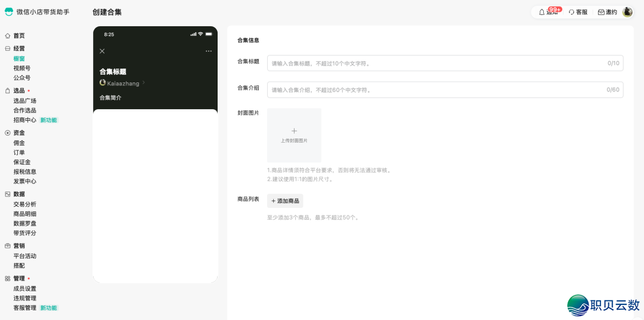
Task: Click 合集简介 text in phone preview
Action: (110, 98)
